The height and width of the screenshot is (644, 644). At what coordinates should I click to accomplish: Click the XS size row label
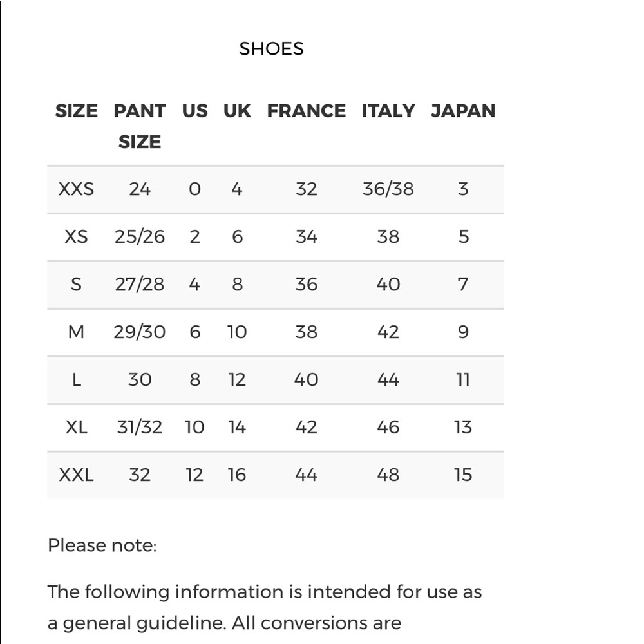pyautogui.click(x=77, y=237)
